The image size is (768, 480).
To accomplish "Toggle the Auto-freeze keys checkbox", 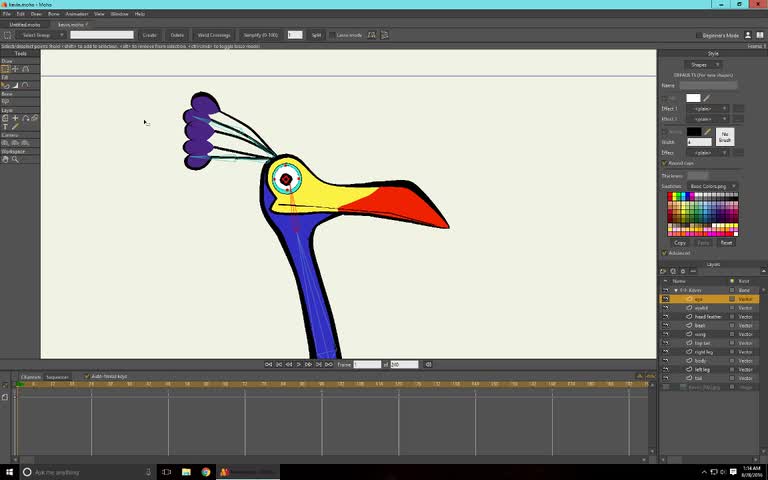I will click(87, 376).
